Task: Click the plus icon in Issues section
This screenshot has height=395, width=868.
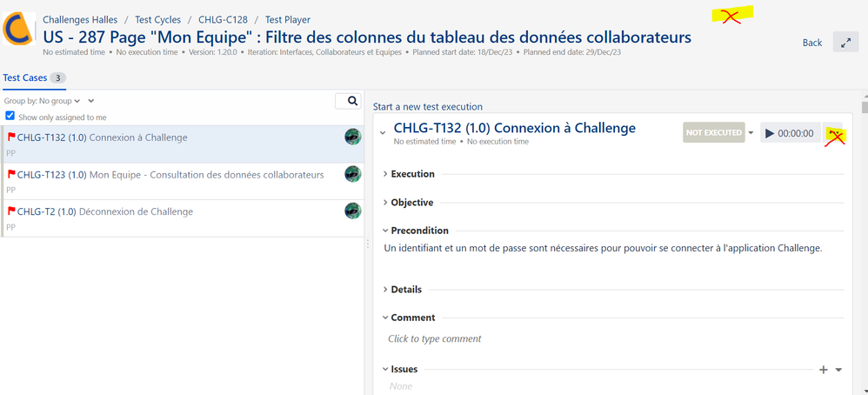Action: tap(824, 370)
